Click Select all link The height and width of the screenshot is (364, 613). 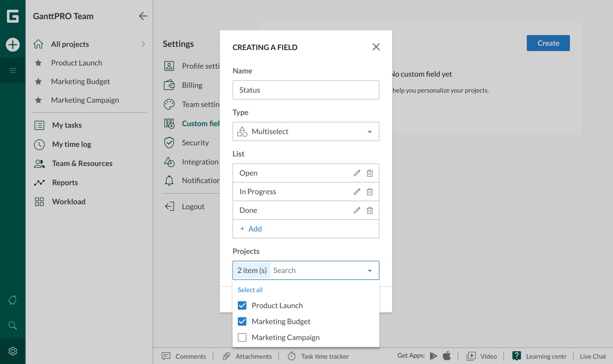(x=250, y=290)
